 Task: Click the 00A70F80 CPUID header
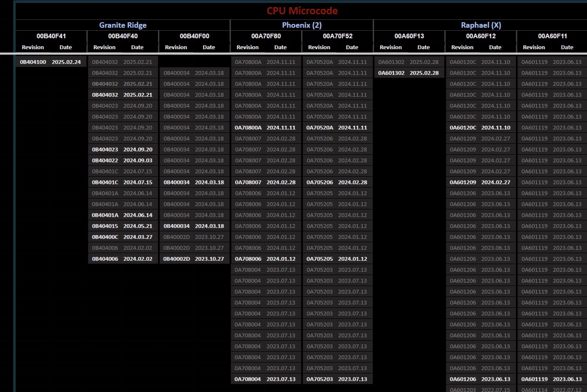coord(266,36)
